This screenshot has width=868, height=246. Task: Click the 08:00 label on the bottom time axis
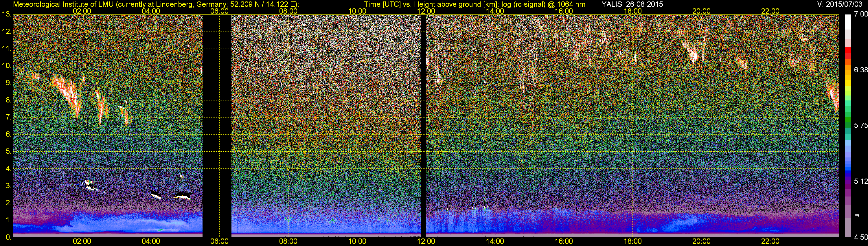(288, 242)
